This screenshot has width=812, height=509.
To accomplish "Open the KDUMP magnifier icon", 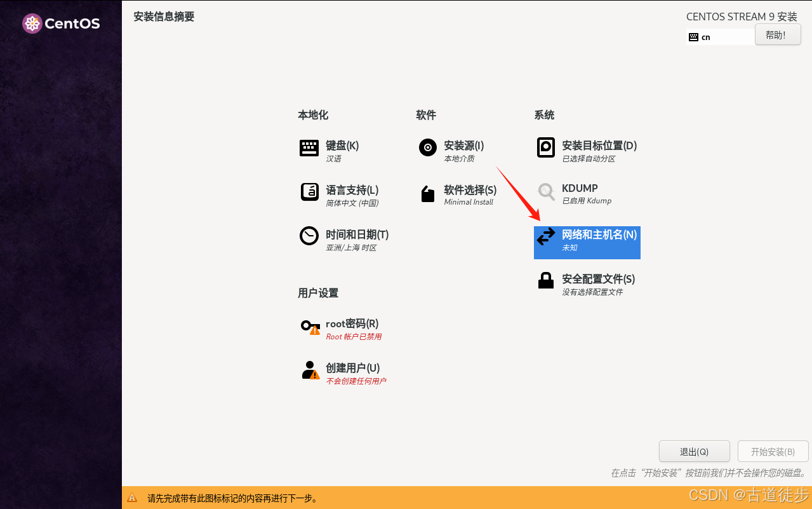I will coord(546,191).
